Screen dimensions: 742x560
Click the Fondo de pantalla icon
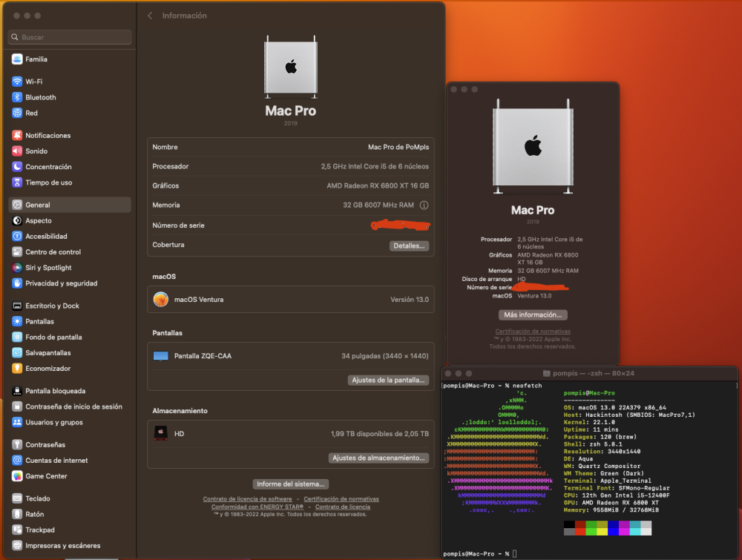17,337
